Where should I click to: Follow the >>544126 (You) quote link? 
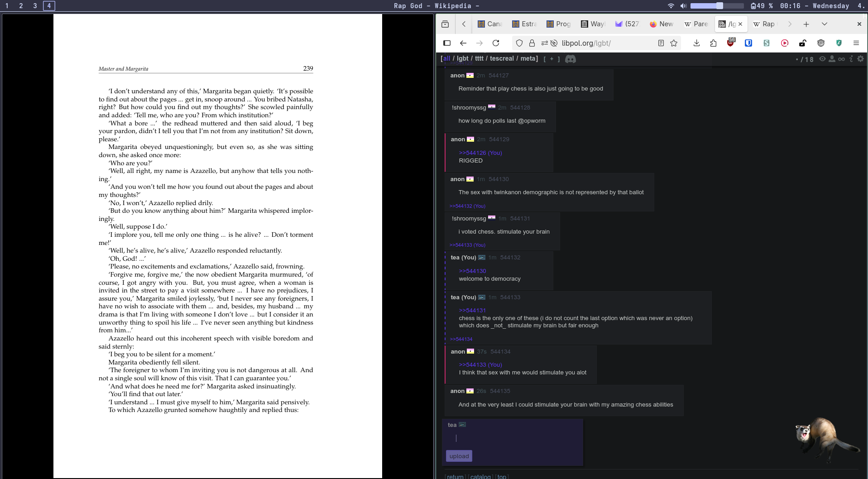pyautogui.click(x=480, y=153)
